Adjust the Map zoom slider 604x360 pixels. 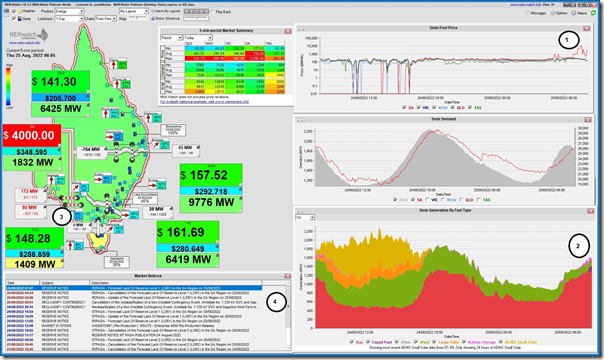(138, 18)
